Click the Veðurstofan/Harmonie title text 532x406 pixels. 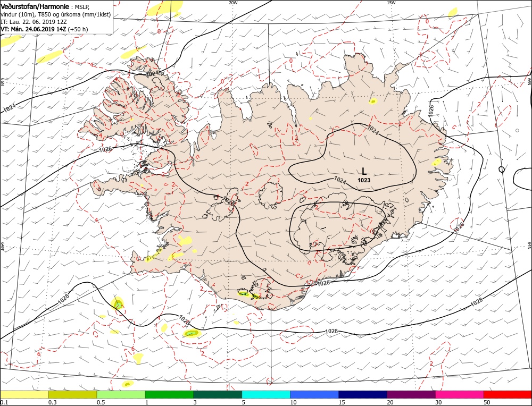click(35, 7)
